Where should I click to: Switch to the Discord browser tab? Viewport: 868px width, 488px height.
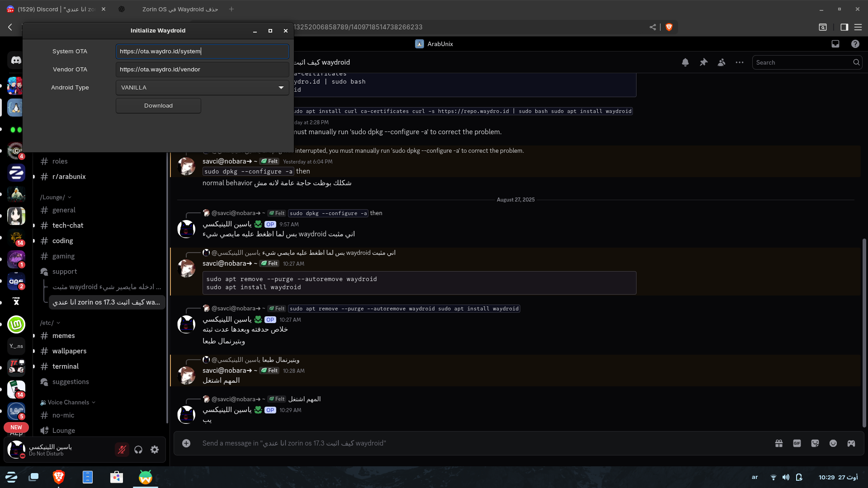(57, 9)
